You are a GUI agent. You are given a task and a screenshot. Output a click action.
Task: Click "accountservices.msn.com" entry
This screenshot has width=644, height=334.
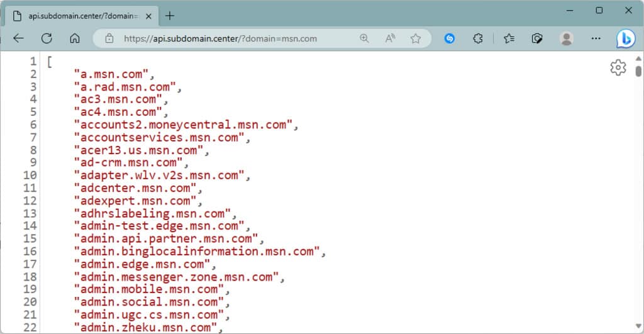point(159,138)
